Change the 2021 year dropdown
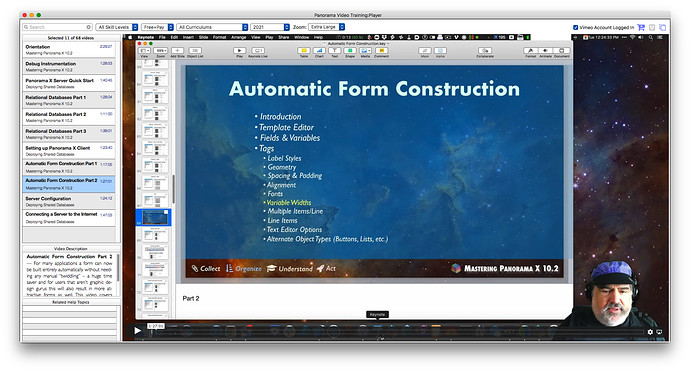Viewport: 690px width, 371px height. tap(270, 27)
